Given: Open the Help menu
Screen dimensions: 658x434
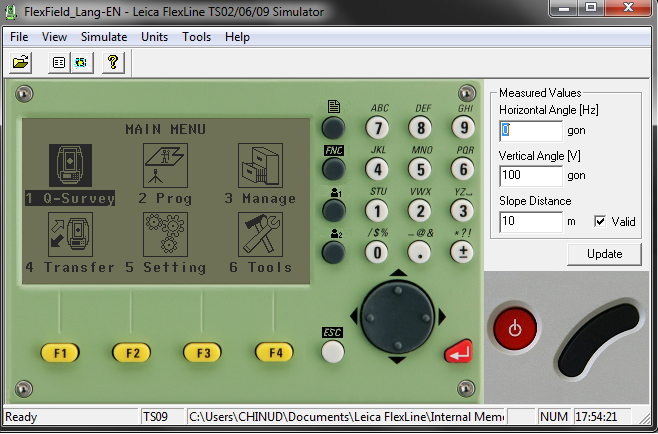Looking at the screenshot, I should (x=237, y=37).
